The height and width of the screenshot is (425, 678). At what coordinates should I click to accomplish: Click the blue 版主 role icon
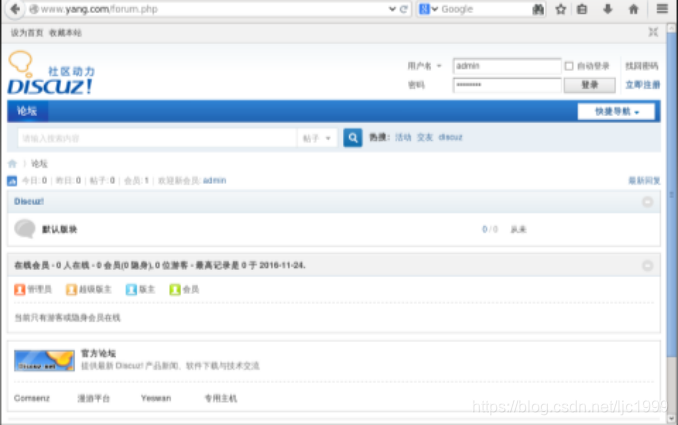[131, 289]
